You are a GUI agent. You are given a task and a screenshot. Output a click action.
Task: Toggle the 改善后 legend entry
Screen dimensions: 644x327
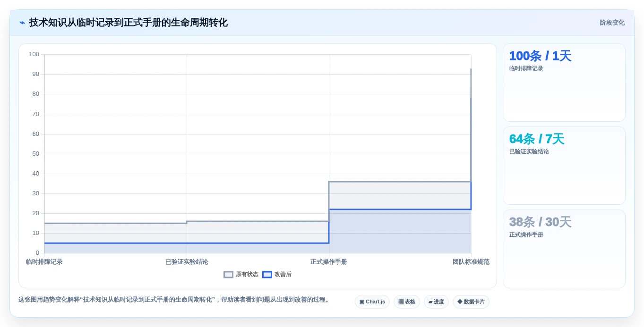[x=277, y=275]
